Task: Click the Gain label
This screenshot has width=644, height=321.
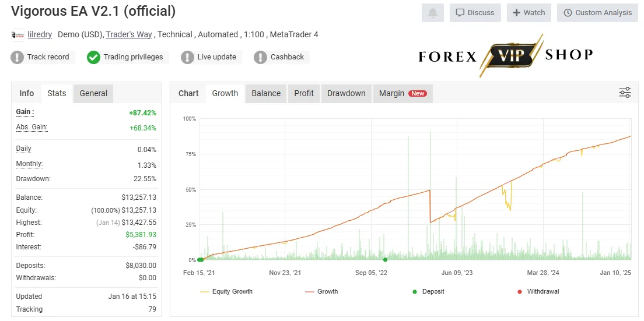Action: point(25,112)
